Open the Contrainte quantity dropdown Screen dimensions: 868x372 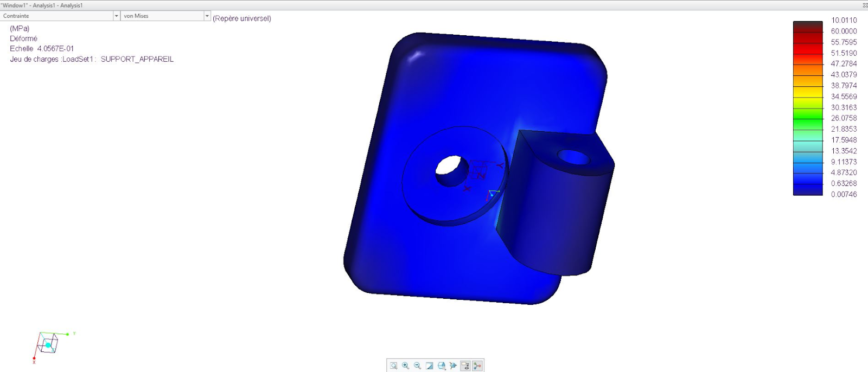coord(60,16)
